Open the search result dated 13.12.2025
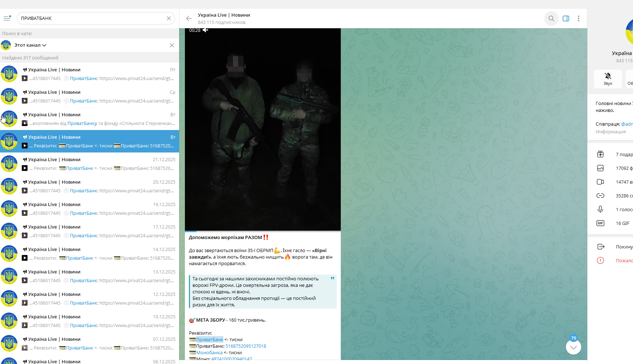 pos(90,276)
